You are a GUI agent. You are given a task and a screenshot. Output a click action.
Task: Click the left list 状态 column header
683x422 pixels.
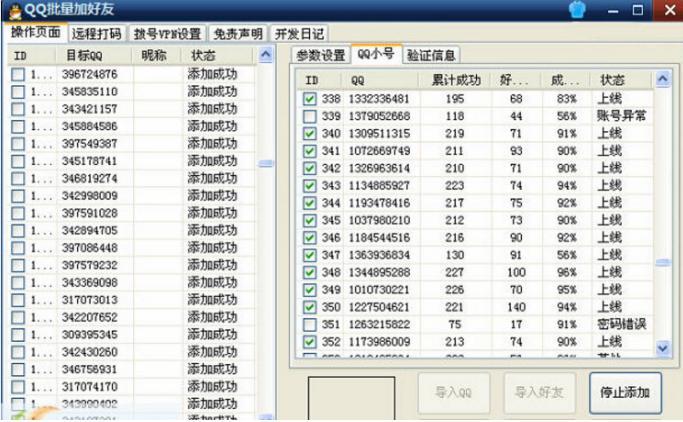click(217, 56)
